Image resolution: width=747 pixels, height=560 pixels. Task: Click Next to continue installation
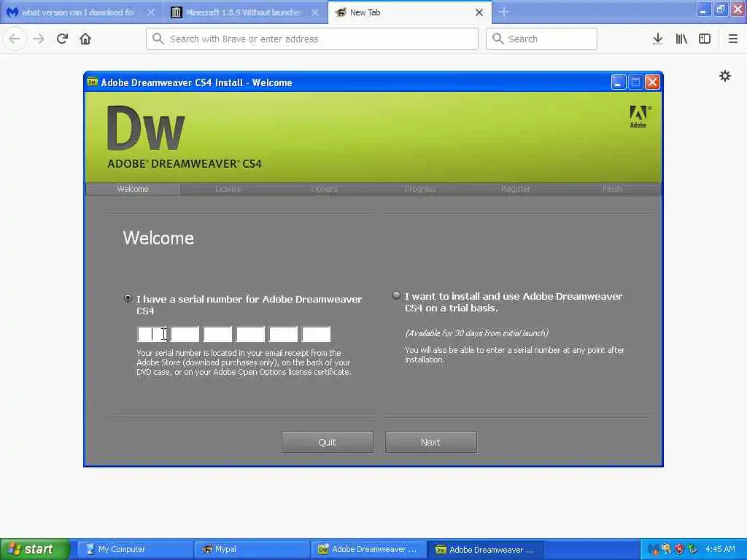click(430, 443)
